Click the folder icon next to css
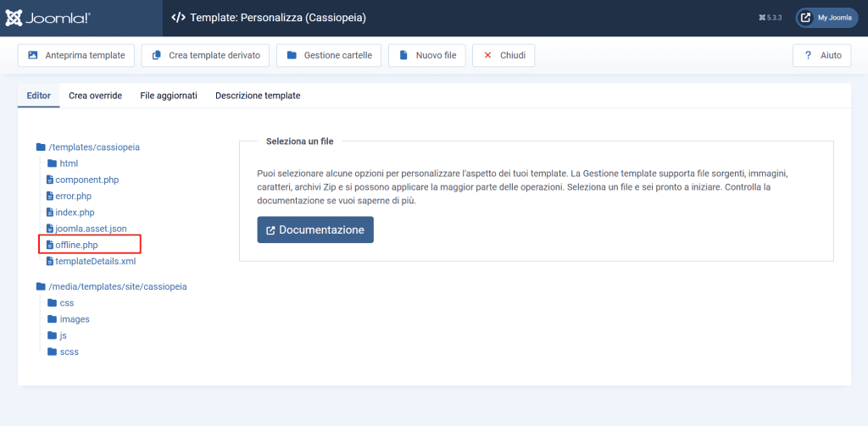Screen dimensions: 868x426 tap(52, 302)
